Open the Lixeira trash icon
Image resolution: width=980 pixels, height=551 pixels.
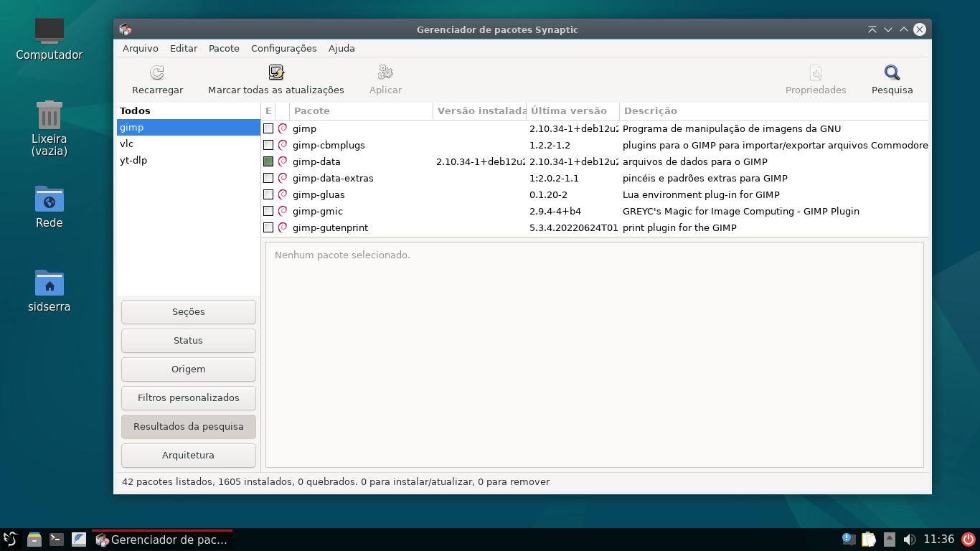pyautogui.click(x=50, y=116)
